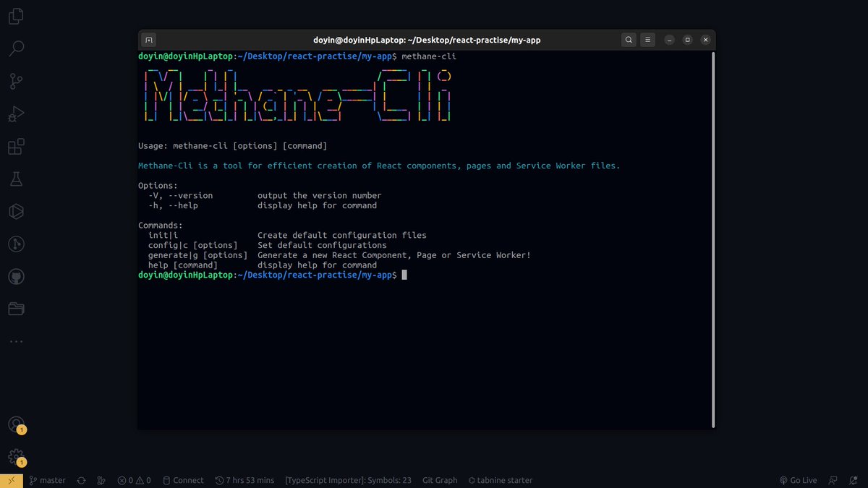Click the feedback icon in status bar
The width and height of the screenshot is (868, 488).
tap(833, 480)
